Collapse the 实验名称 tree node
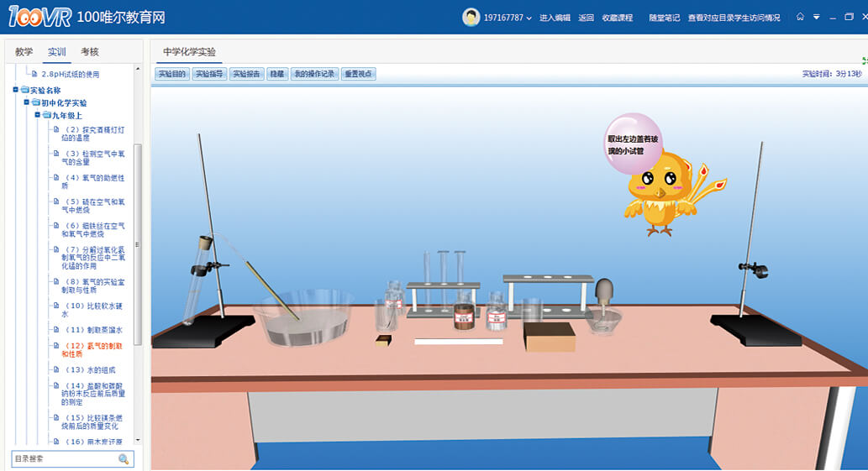The image size is (868, 471). [15, 91]
